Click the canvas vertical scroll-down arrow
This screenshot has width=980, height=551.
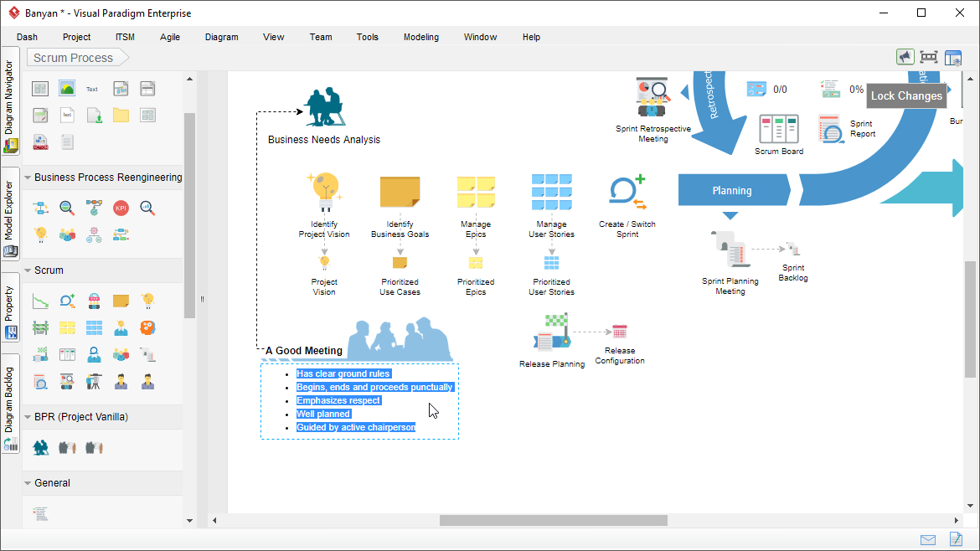coord(970,506)
